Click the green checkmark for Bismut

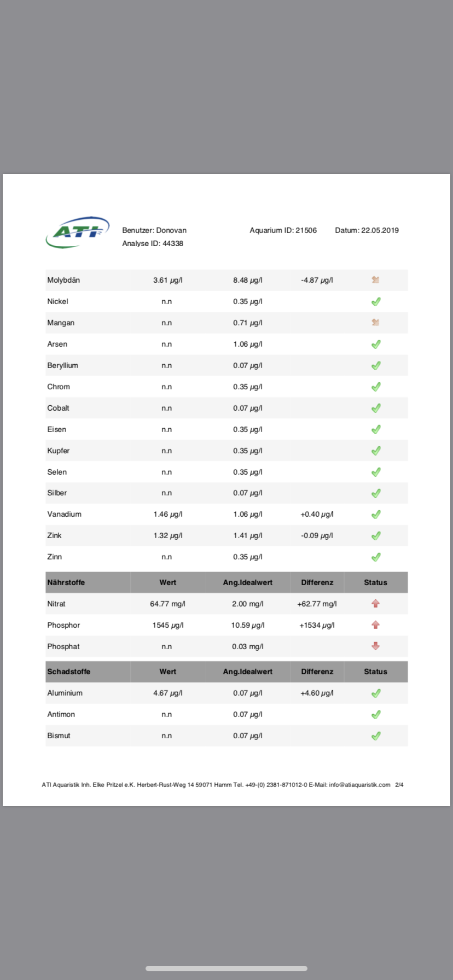pos(376,736)
